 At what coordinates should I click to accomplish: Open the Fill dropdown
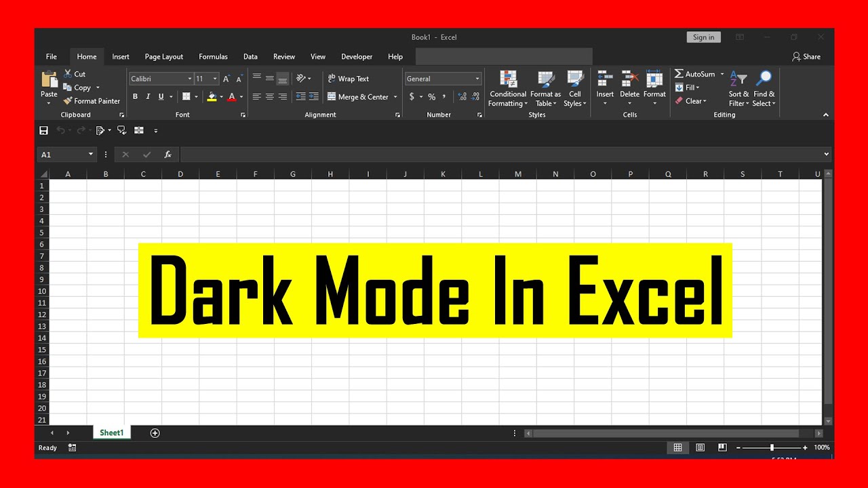688,87
